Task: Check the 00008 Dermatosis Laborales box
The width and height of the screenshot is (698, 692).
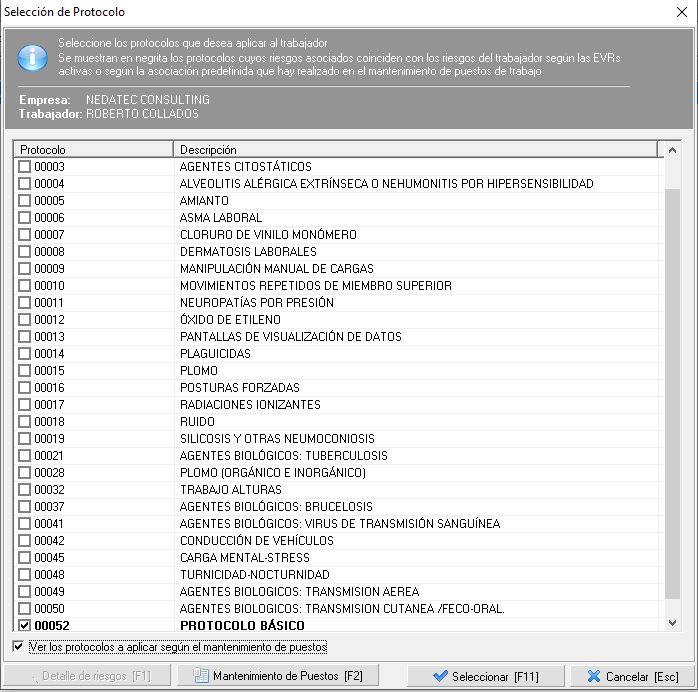Action: click(x=24, y=251)
